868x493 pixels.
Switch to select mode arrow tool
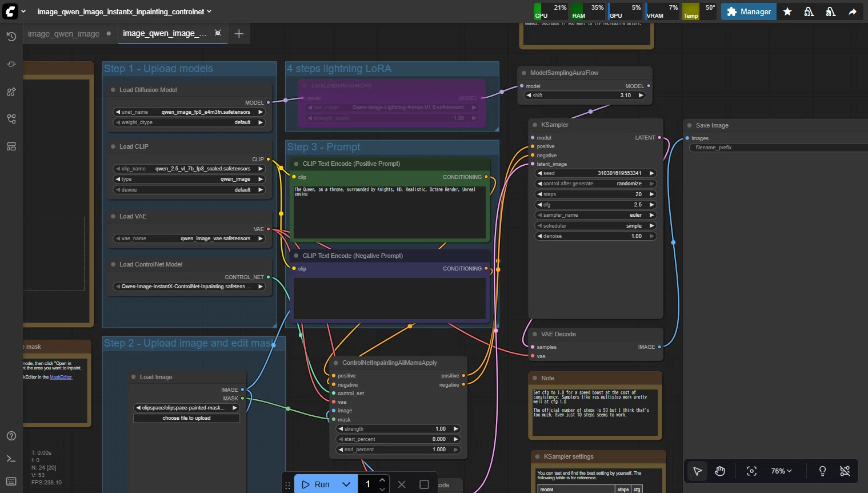[x=698, y=471]
